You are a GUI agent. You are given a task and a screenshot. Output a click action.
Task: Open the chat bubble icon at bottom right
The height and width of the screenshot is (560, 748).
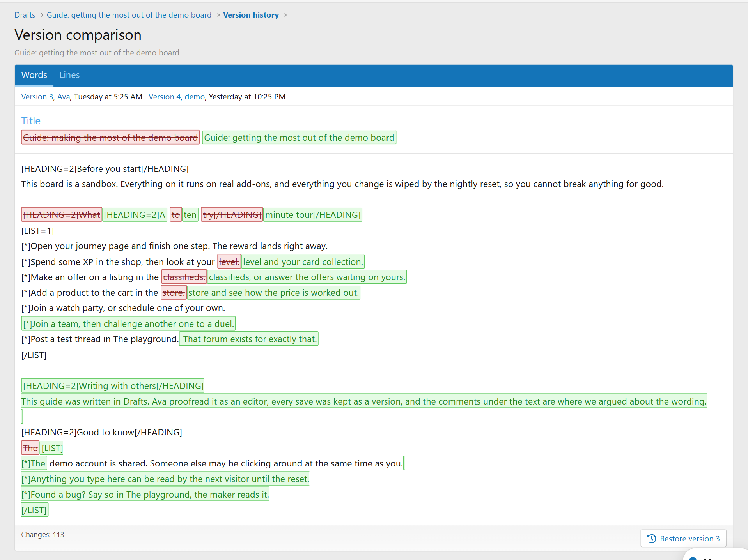coord(693,558)
